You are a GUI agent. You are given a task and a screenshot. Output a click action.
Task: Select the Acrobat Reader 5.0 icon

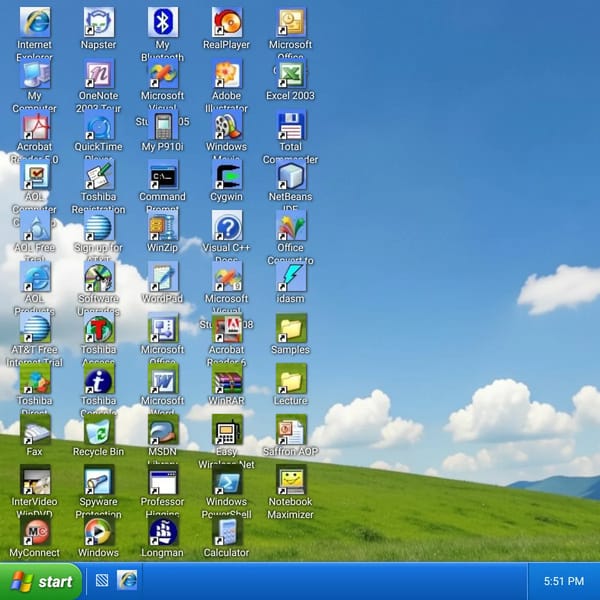point(35,125)
